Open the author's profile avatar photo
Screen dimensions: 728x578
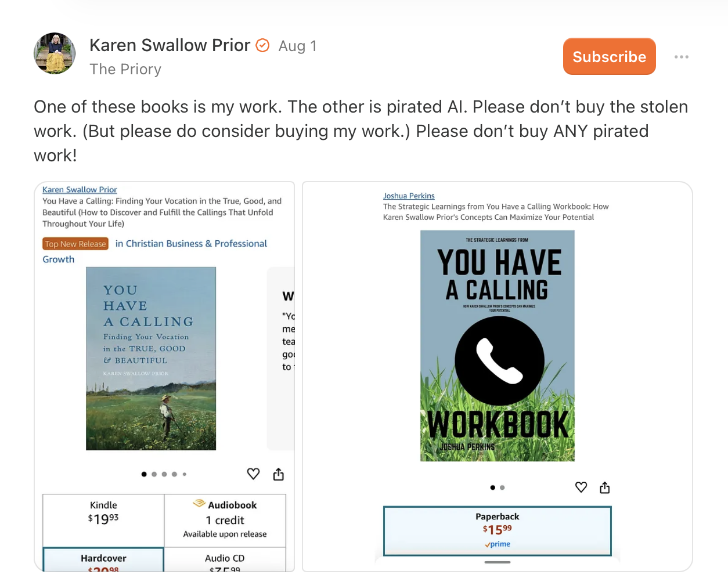point(55,53)
